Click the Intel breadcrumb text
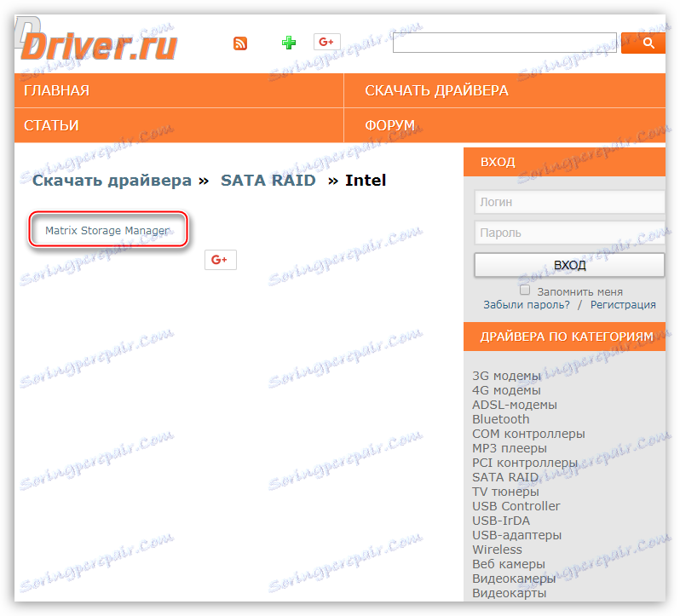Image resolution: width=680 pixels, height=616 pixels. click(x=366, y=181)
